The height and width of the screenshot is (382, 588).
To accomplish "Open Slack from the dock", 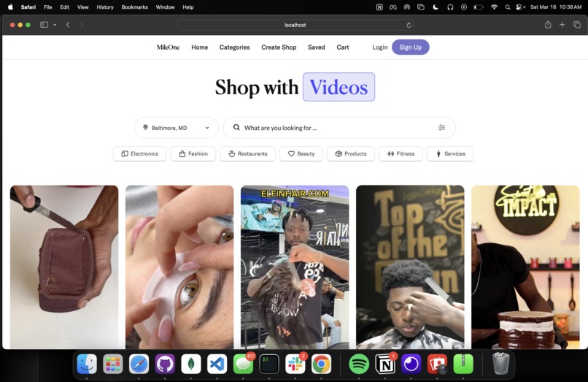I will pyautogui.click(x=295, y=364).
